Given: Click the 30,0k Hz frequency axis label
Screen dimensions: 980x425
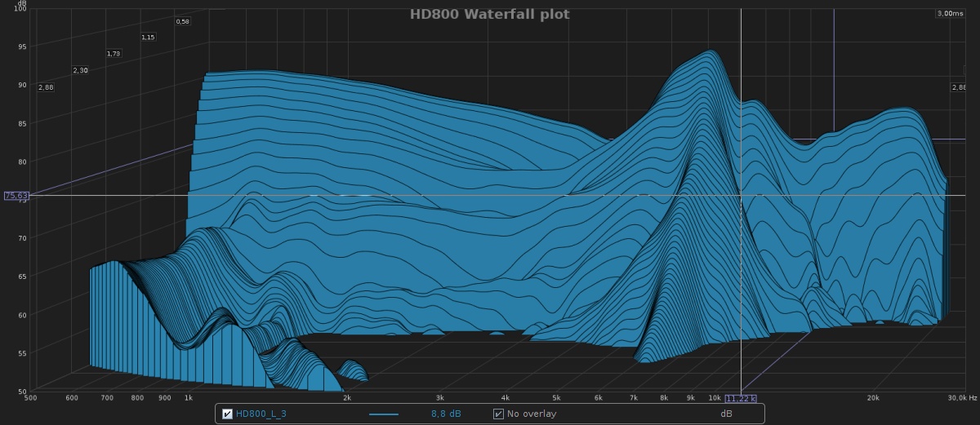Looking at the screenshot, I should coord(961,398).
